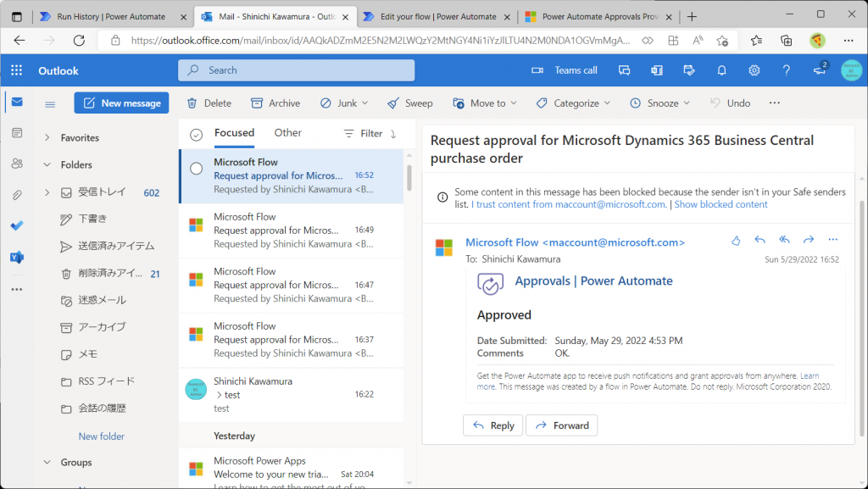Archive the selected message

coord(275,103)
